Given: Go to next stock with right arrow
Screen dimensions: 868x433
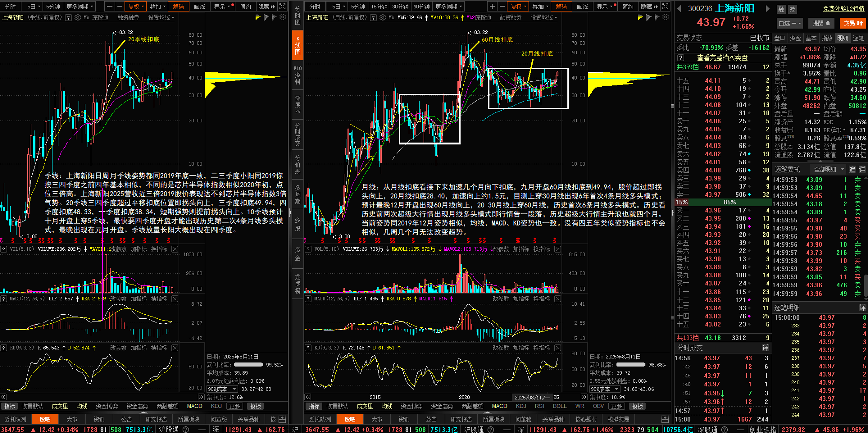Looking at the screenshot, I should pyautogui.click(x=767, y=8).
